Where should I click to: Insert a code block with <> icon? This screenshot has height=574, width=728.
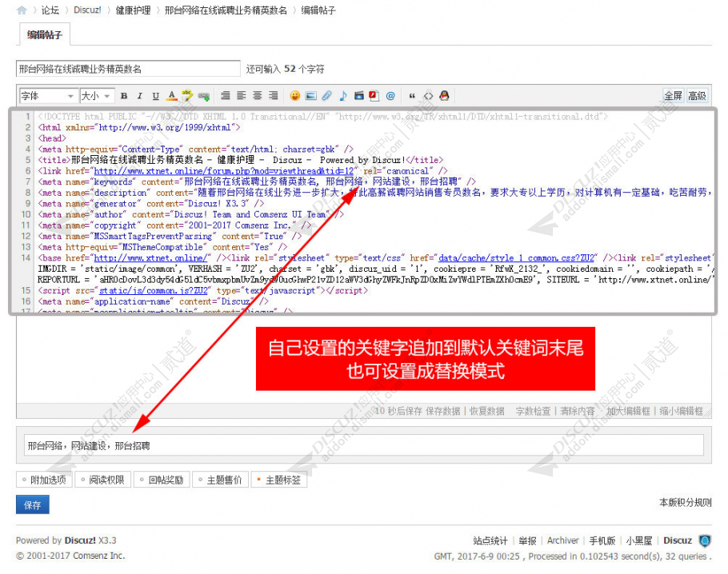pos(428,96)
